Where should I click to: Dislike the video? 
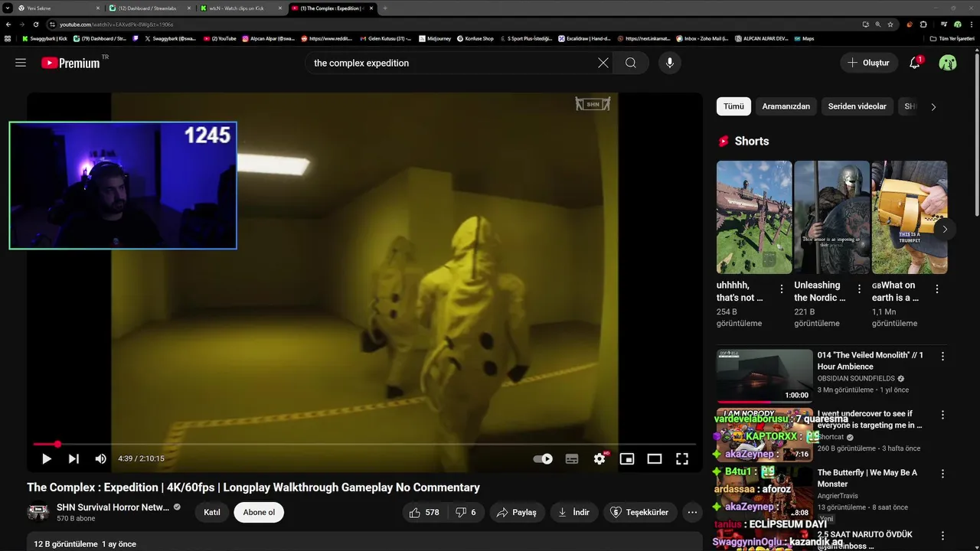point(465,513)
